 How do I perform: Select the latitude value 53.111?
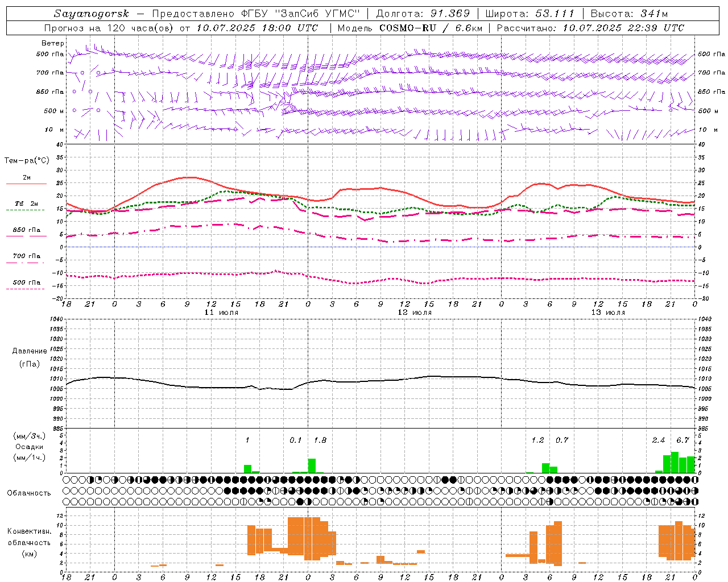(555, 14)
